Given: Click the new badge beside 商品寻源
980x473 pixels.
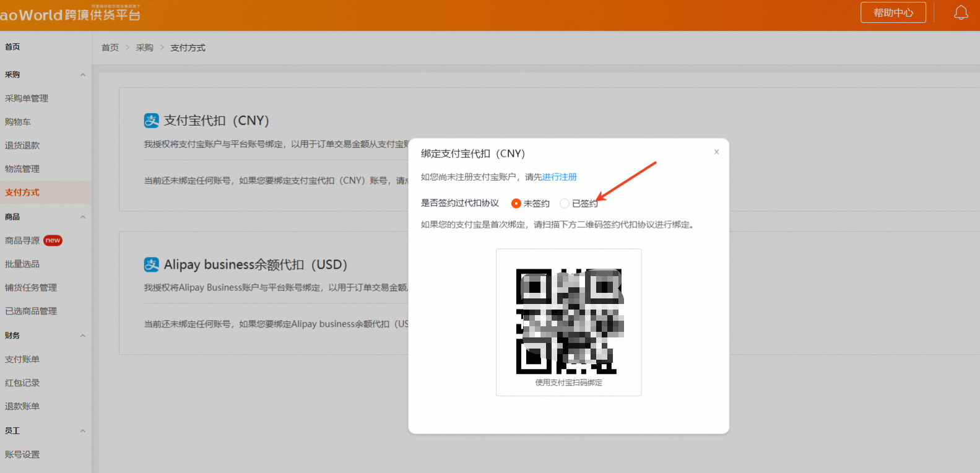Looking at the screenshot, I should [53, 240].
